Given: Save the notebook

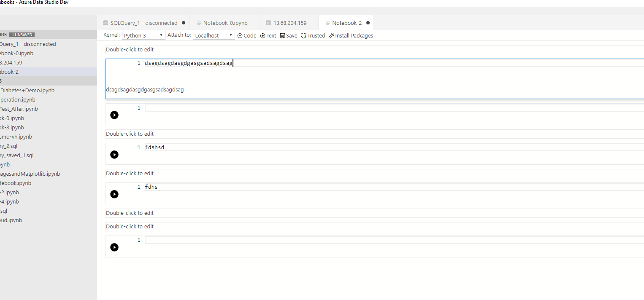Looking at the screenshot, I should [x=289, y=36].
